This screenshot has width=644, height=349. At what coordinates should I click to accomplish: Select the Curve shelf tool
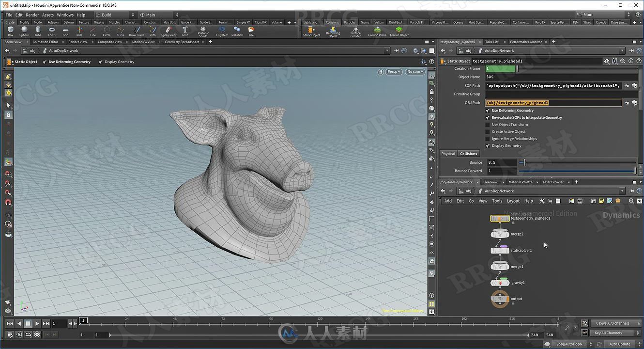tap(120, 32)
